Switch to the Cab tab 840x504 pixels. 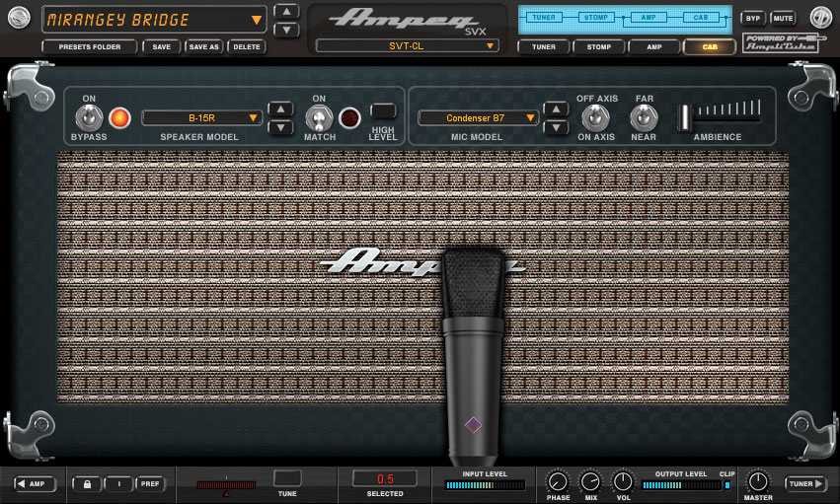[x=710, y=47]
